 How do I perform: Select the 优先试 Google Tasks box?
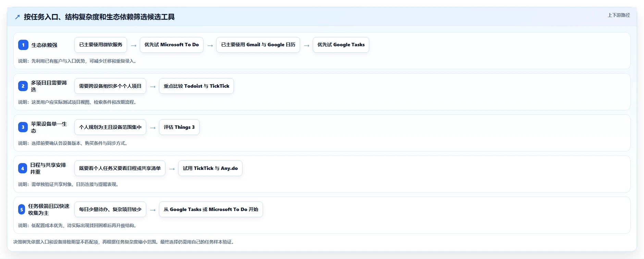(x=341, y=45)
